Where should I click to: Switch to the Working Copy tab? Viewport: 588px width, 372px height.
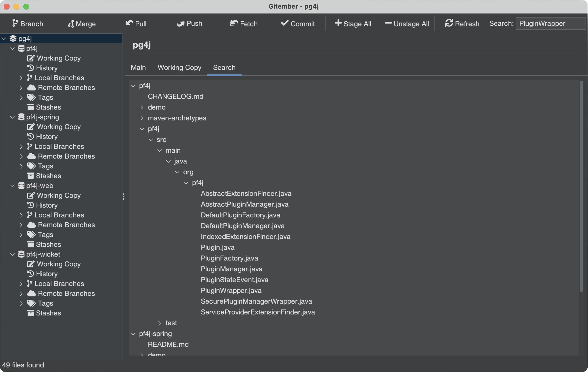(179, 67)
